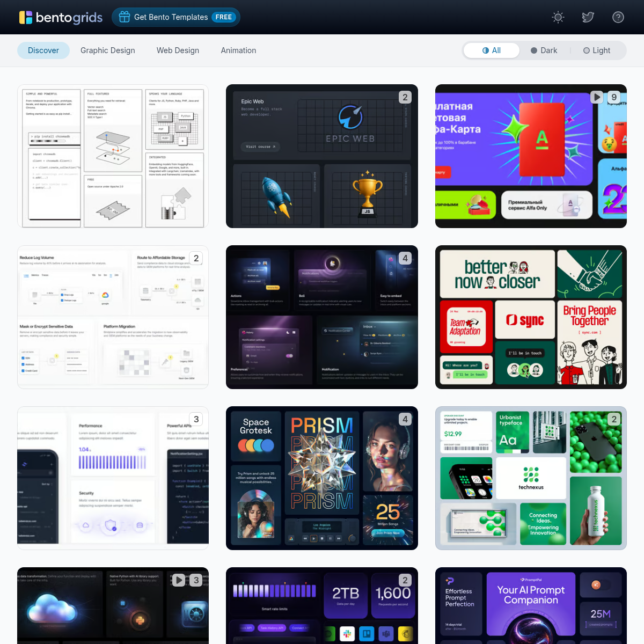Image resolution: width=644 pixels, height=644 pixels.
Task: Click the count badge 2 on Reduce Log Volume card
Action: [x=196, y=258]
